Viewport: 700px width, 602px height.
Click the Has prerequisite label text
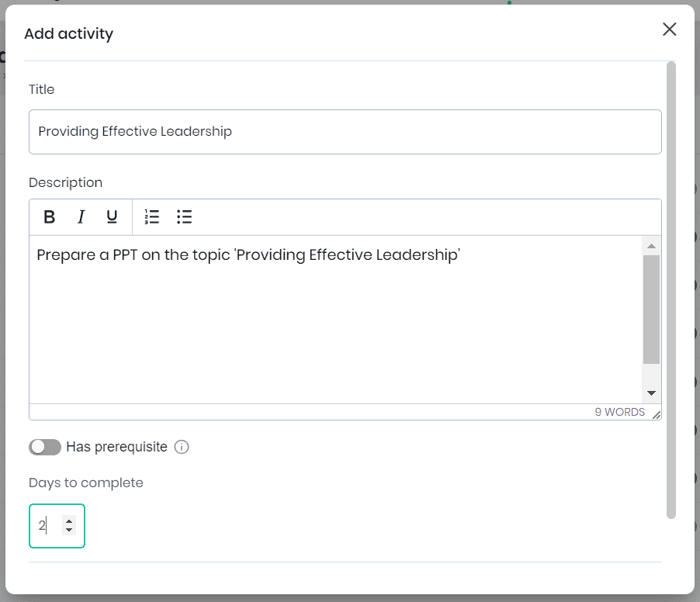pos(116,447)
